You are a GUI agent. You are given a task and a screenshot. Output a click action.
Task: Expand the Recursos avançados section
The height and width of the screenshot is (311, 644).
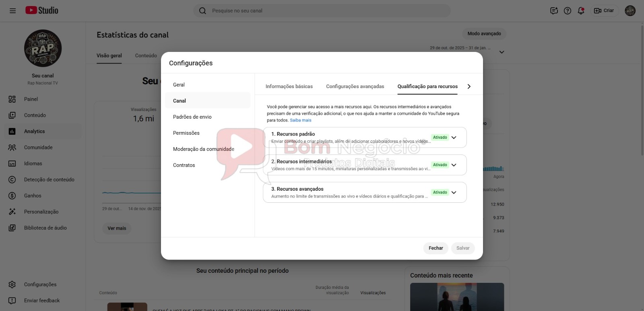(454, 192)
